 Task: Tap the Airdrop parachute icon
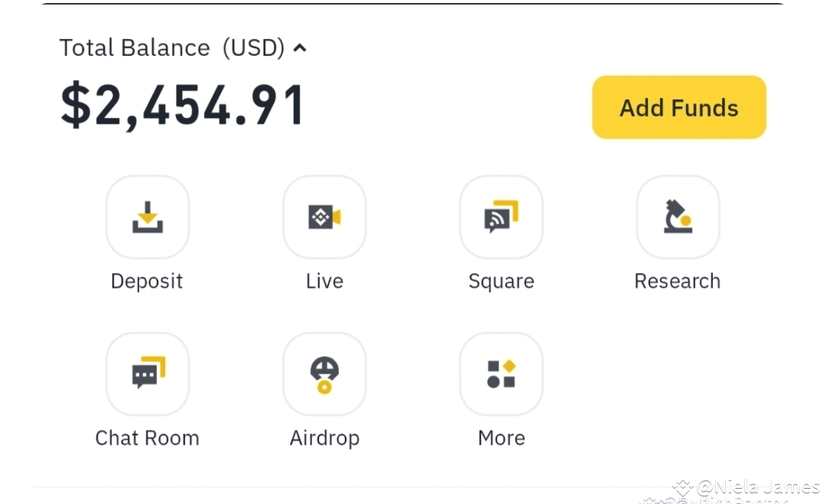tap(324, 374)
